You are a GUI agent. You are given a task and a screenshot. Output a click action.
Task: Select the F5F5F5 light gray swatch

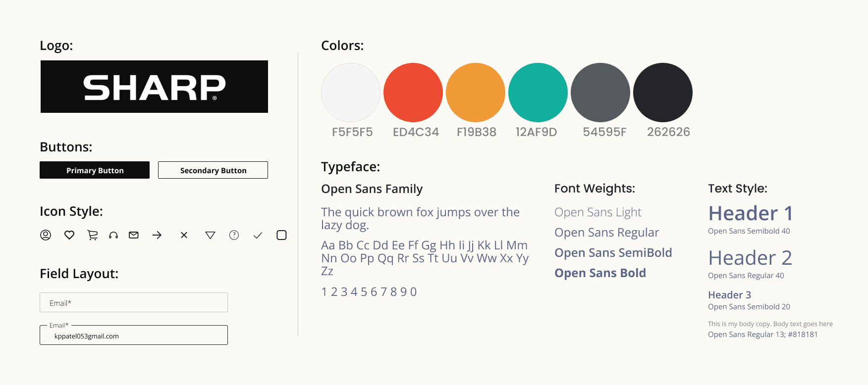pyautogui.click(x=351, y=93)
